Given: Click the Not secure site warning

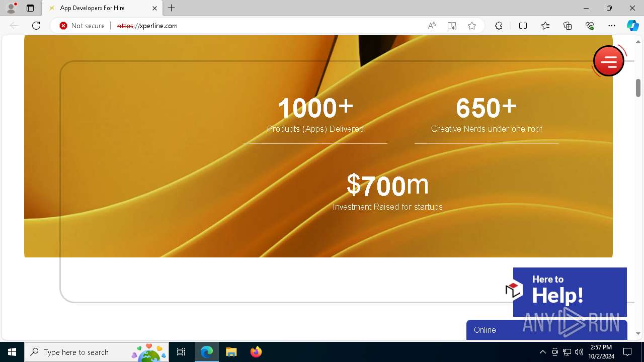Looking at the screenshot, I should click(82, 26).
